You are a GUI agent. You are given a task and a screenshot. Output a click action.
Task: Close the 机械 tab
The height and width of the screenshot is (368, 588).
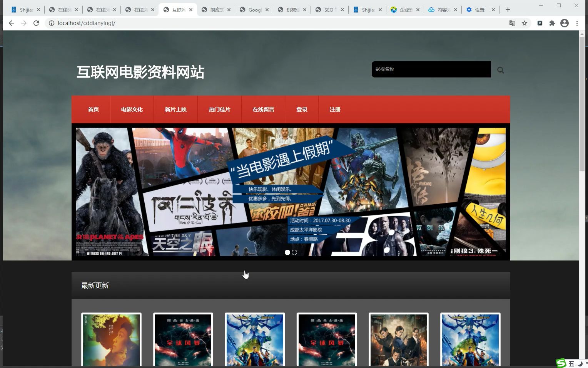(x=305, y=10)
